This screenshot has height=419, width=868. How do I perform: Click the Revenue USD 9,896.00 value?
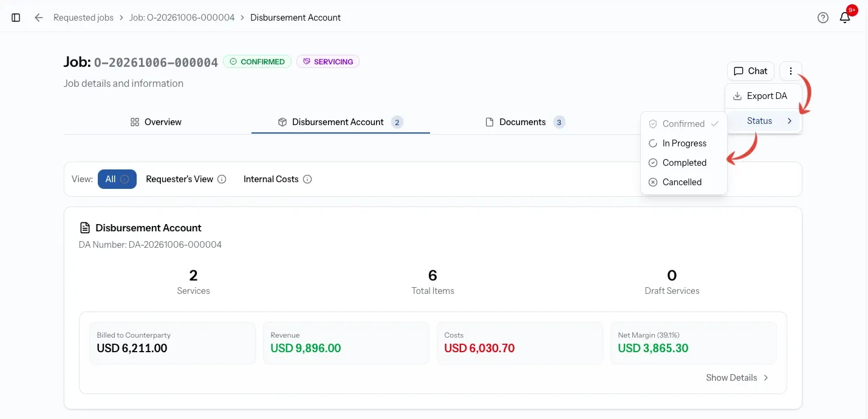tap(306, 349)
